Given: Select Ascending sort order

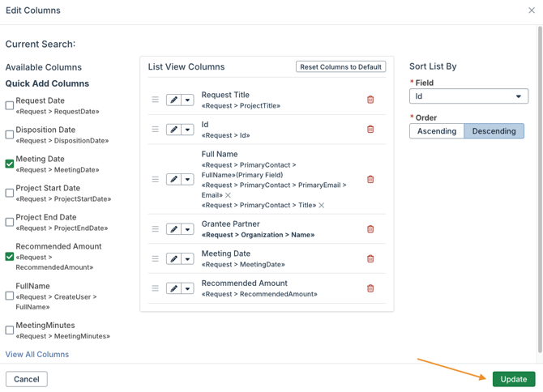Looking at the screenshot, I should tap(437, 131).
